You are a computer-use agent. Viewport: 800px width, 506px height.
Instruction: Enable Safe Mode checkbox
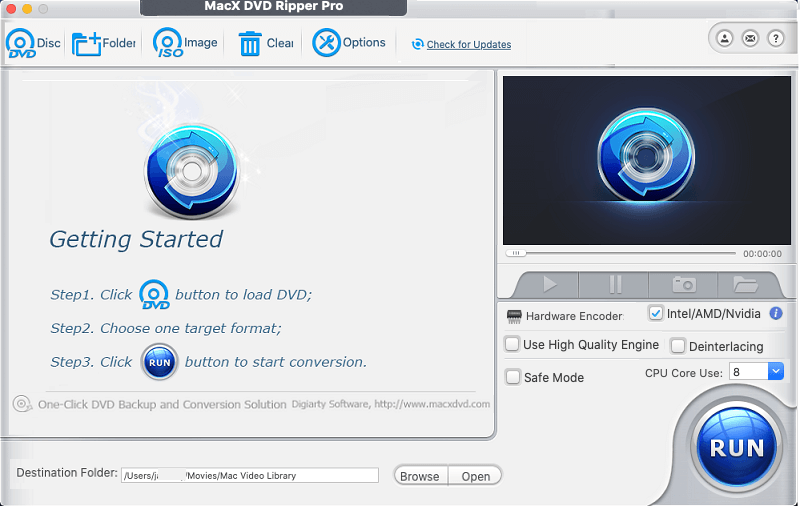(513, 377)
